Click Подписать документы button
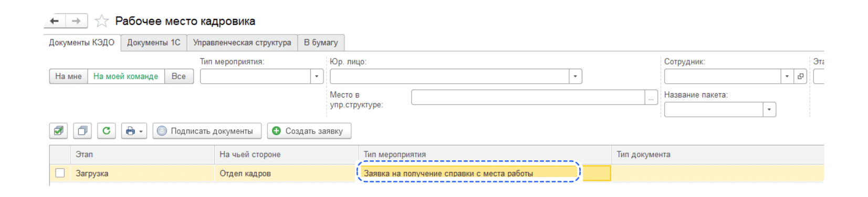The height and width of the screenshot is (197, 868). [x=207, y=130]
